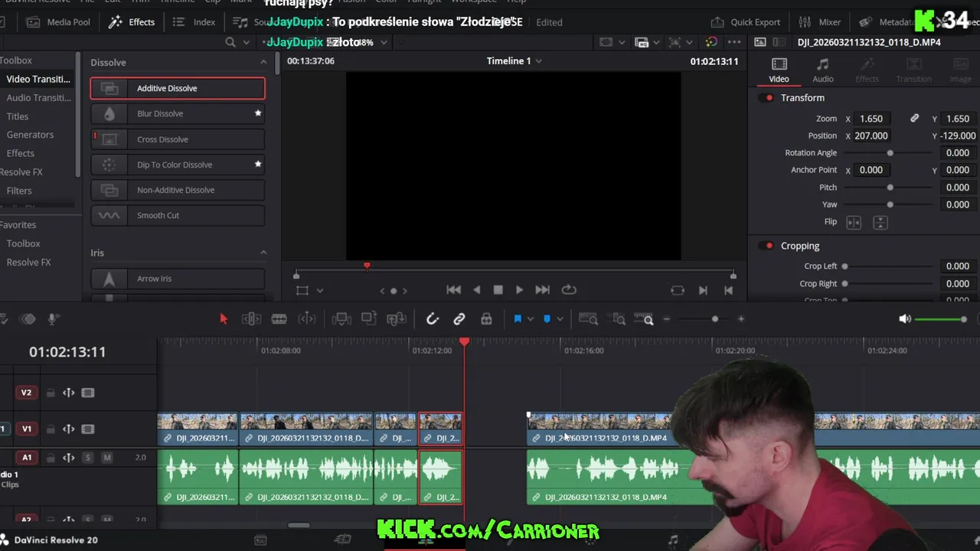Click Quick Export button
980x551 pixels.
746,22
